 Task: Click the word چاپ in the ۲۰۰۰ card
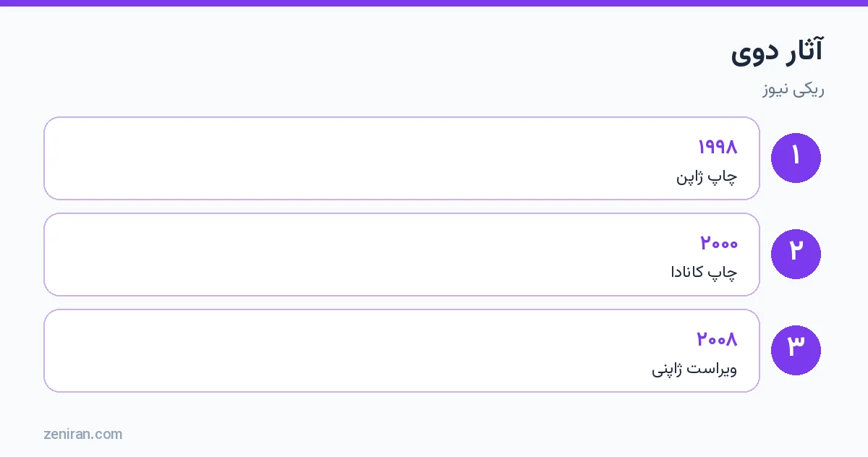(x=723, y=273)
